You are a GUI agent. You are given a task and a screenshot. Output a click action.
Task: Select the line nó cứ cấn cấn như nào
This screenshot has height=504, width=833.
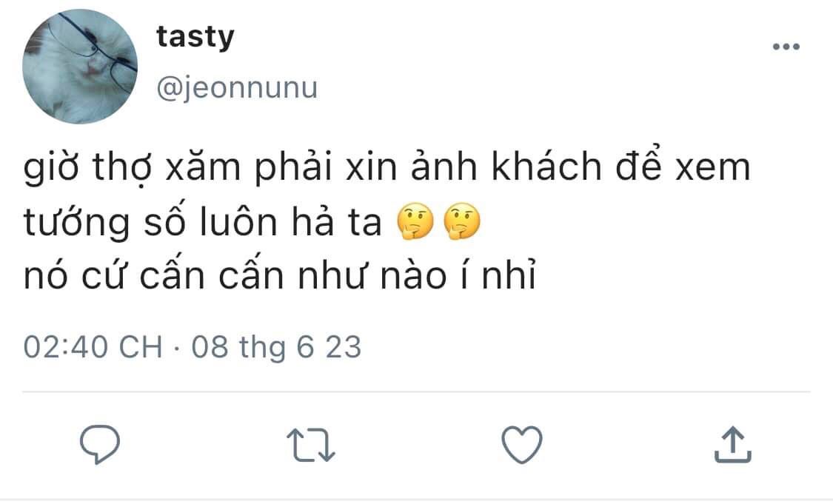(x=280, y=275)
